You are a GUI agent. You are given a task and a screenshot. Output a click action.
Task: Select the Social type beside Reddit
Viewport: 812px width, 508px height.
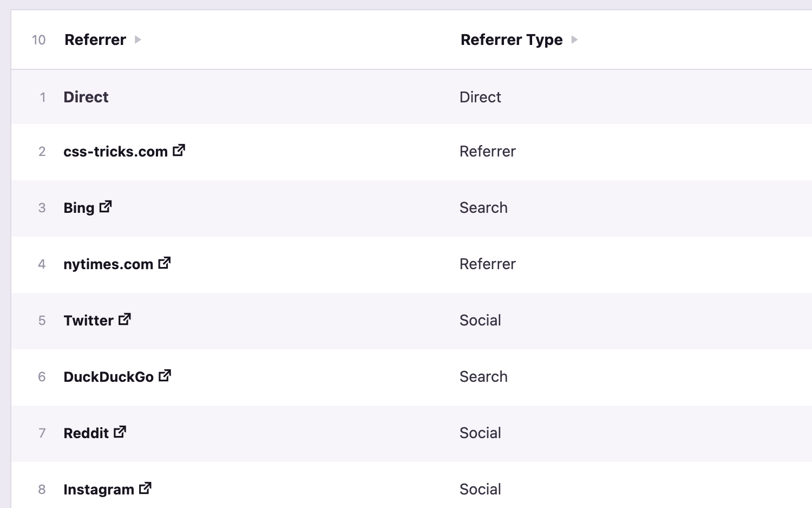coord(480,433)
